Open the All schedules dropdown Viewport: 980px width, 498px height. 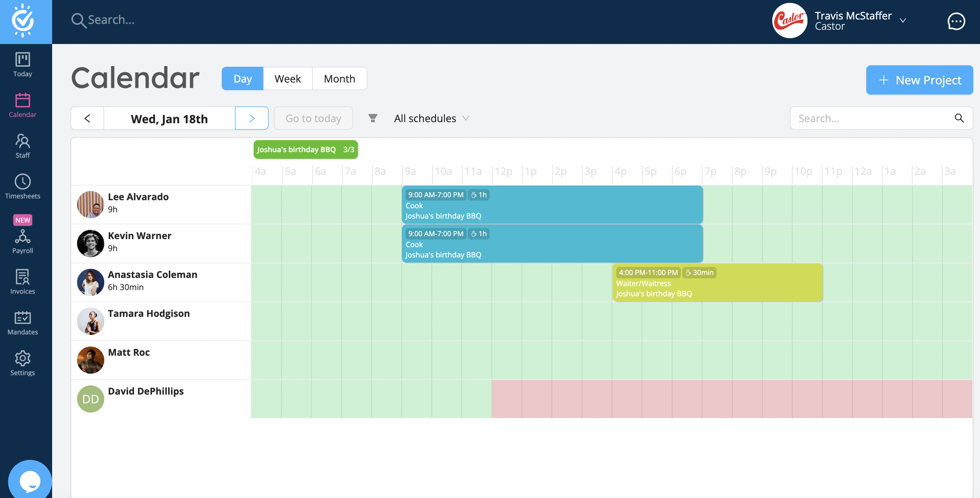point(432,118)
